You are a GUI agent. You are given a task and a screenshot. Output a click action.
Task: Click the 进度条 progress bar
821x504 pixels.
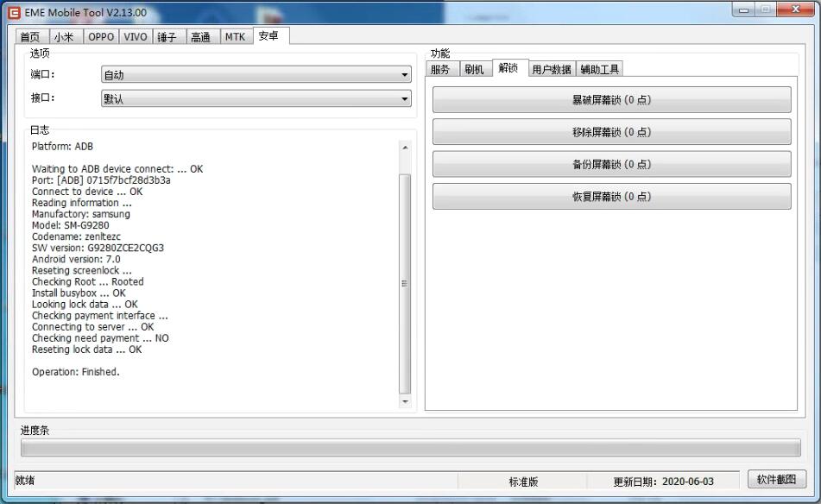pos(411,448)
